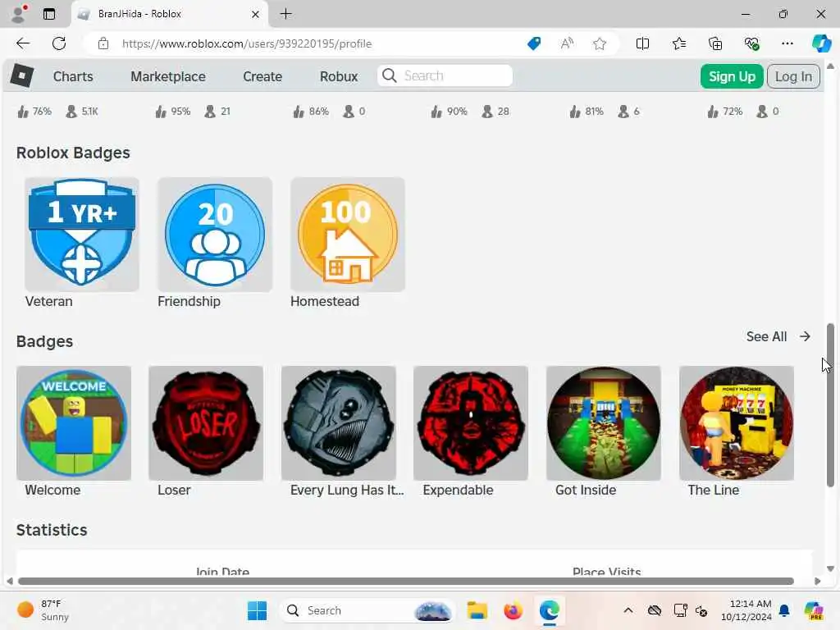Open the Copilot sidebar icon
Screen dimensions: 840x630
pyautogui.click(x=821, y=43)
